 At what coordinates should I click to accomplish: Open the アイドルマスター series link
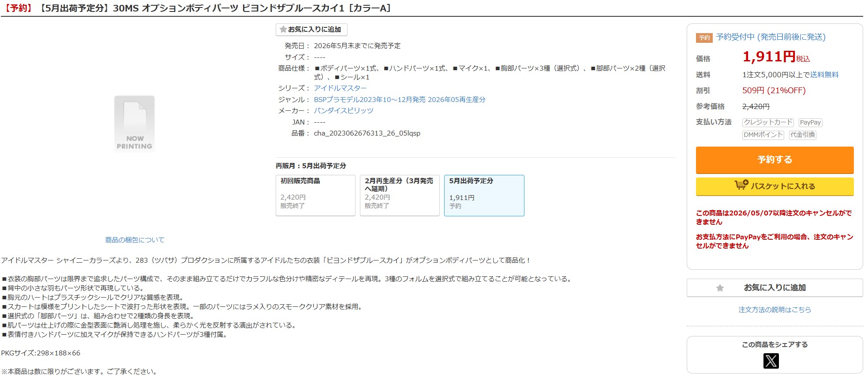[x=340, y=88]
